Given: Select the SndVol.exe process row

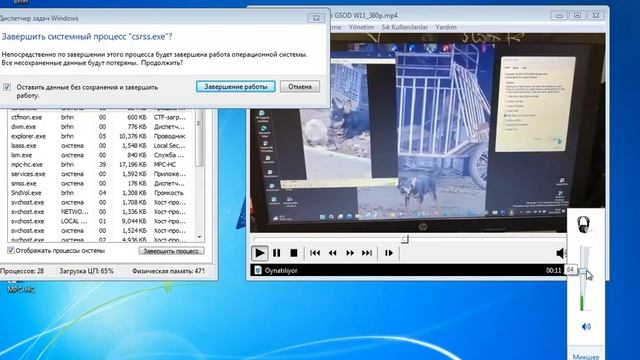Looking at the screenshot, I should coord(101,193).
